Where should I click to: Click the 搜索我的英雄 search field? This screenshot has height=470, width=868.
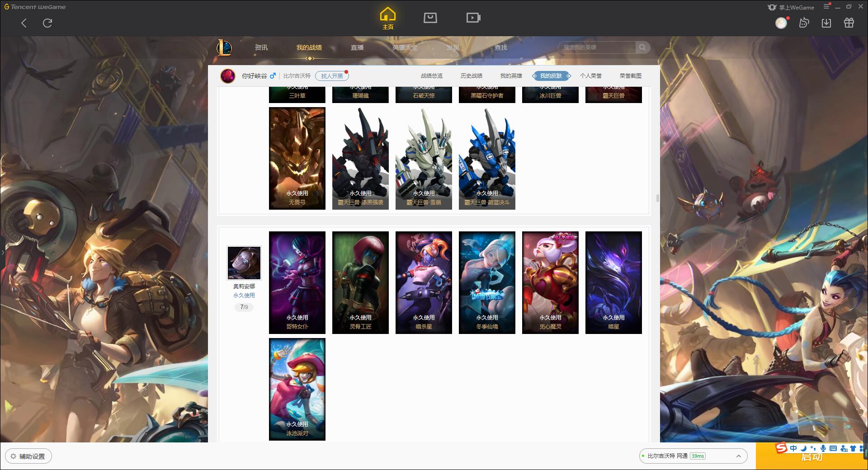tap(597, 47)
